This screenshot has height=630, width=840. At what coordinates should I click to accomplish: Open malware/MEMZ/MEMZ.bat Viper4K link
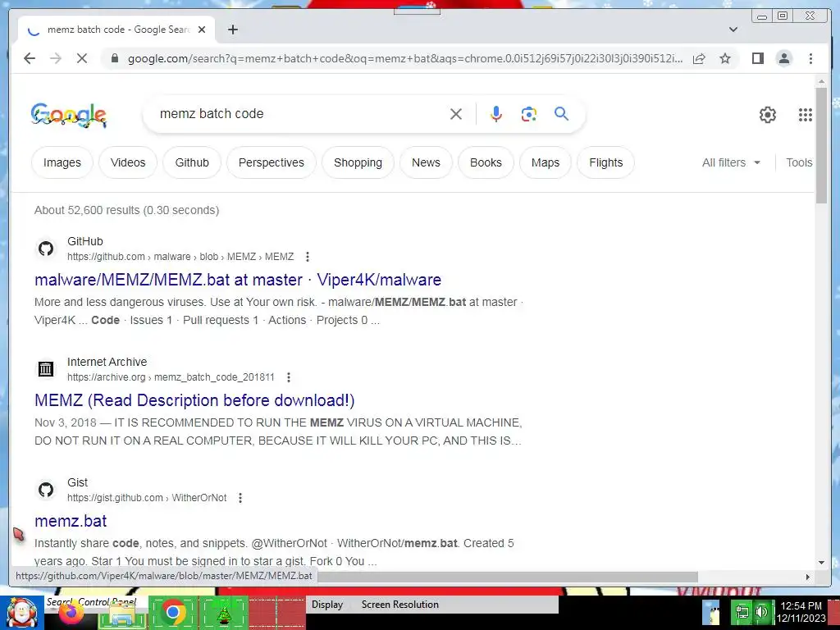pos(238,280)
